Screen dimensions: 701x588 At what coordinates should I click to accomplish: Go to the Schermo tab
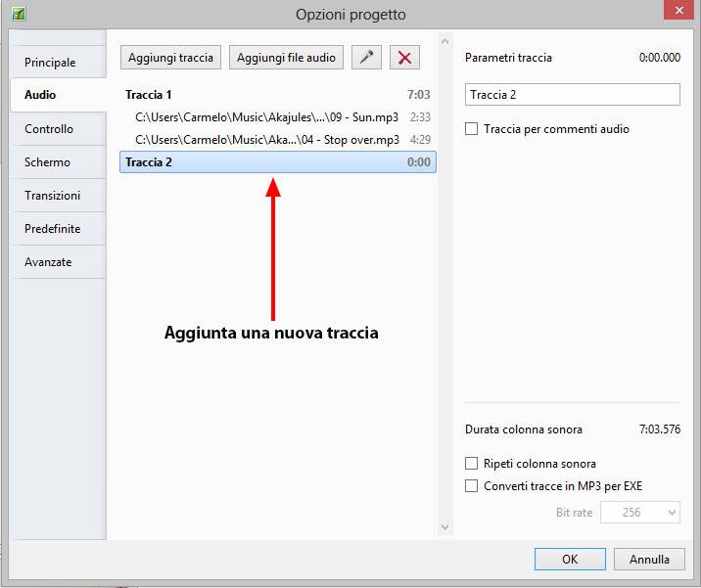47,162
